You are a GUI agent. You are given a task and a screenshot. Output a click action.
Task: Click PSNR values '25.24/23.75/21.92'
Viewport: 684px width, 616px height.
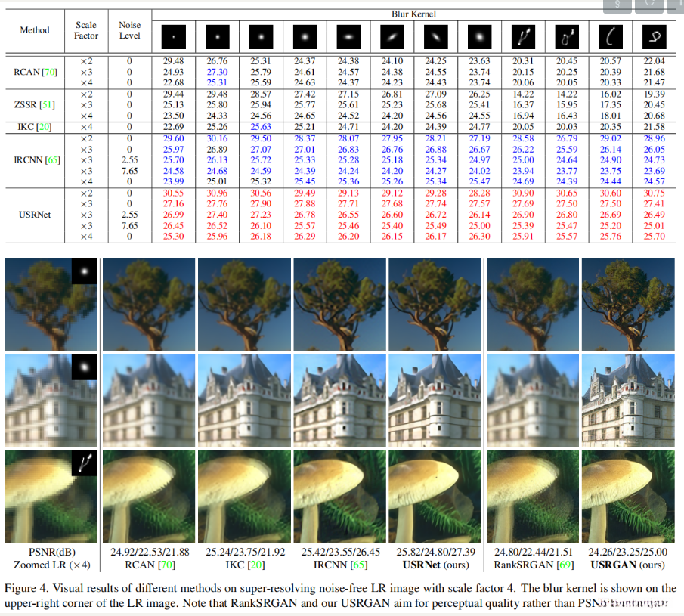tap(245, 552)
